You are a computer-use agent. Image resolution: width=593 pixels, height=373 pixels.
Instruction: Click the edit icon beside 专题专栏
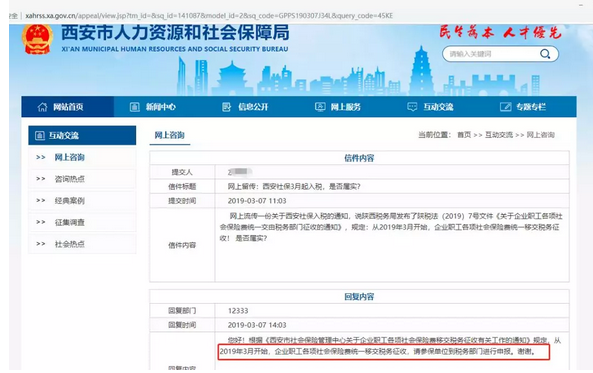pos(505,107)
